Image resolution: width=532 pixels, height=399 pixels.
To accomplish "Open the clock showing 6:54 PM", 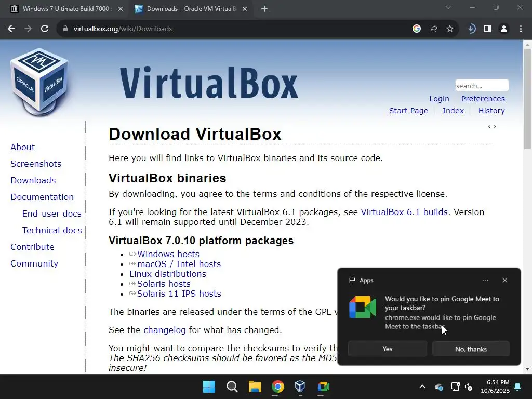I will (x=495, y=387).
